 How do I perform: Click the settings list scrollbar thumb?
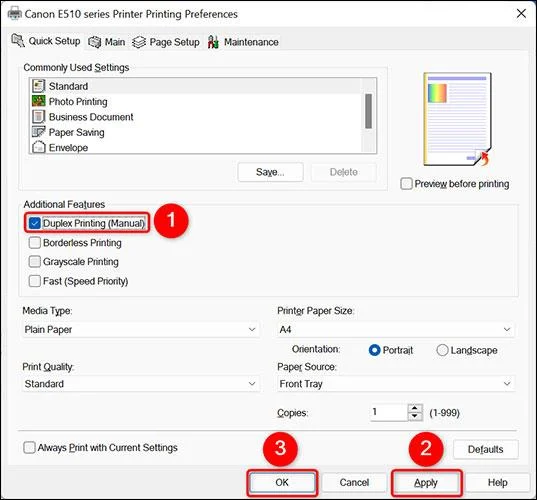tap(369, 111)
